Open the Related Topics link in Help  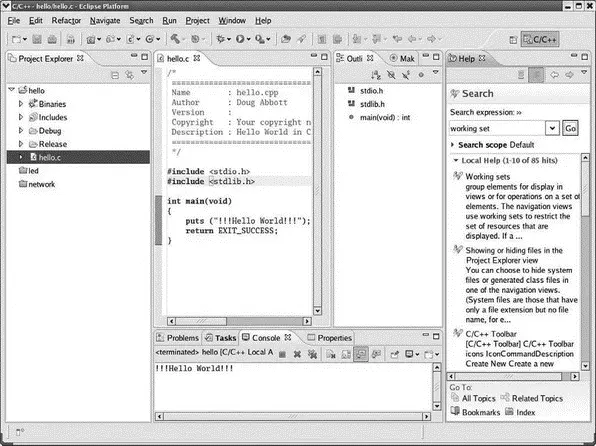(537, 398)
